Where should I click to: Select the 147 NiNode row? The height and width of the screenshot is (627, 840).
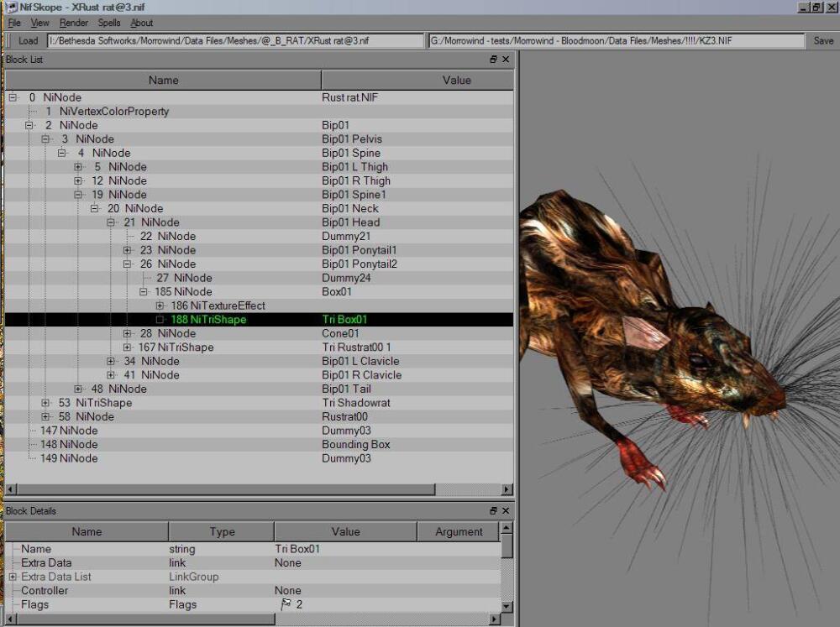pyautogui.click(x=260, y=431)
